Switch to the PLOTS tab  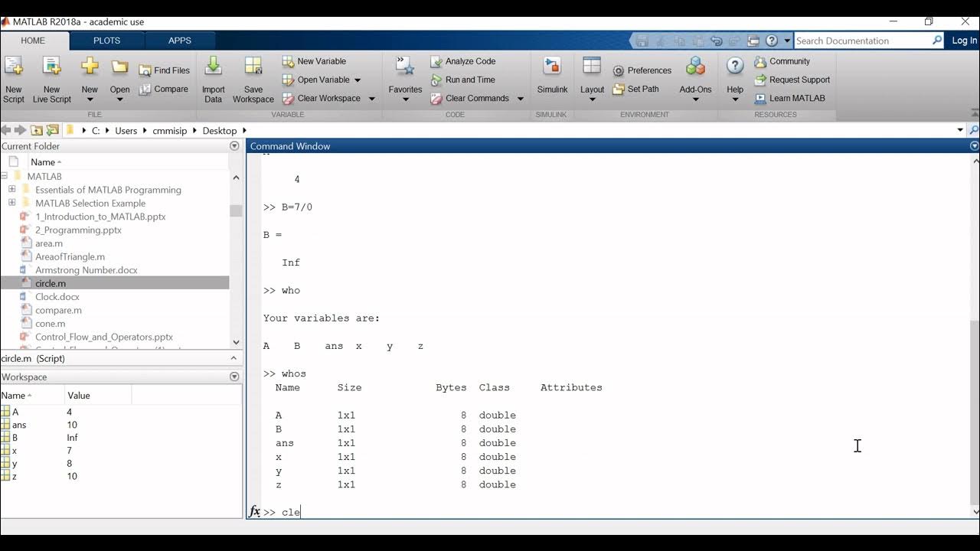pos(106,41)
